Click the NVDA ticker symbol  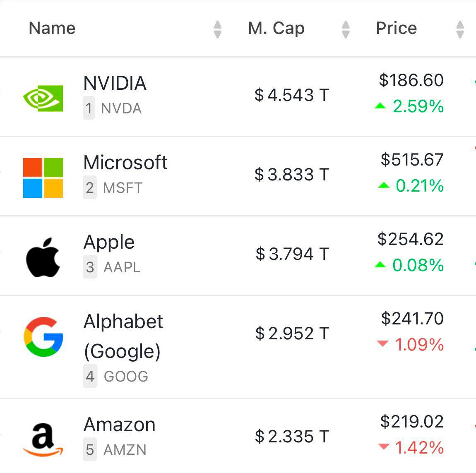[x=121, y=108]
